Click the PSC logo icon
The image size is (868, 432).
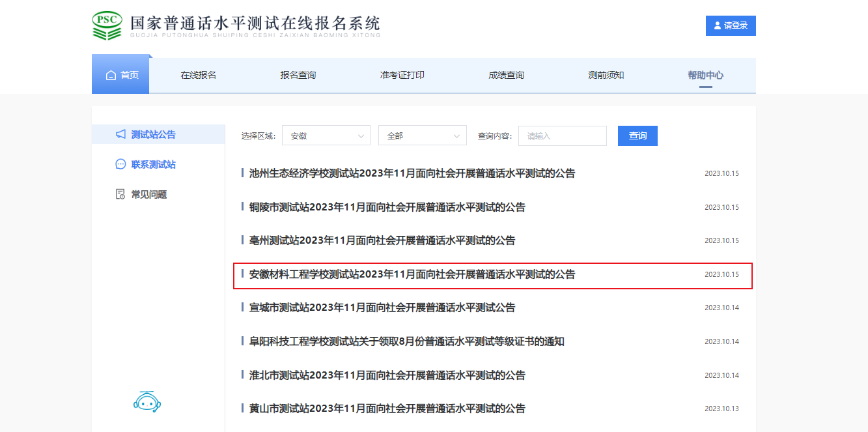pos(107,25)
